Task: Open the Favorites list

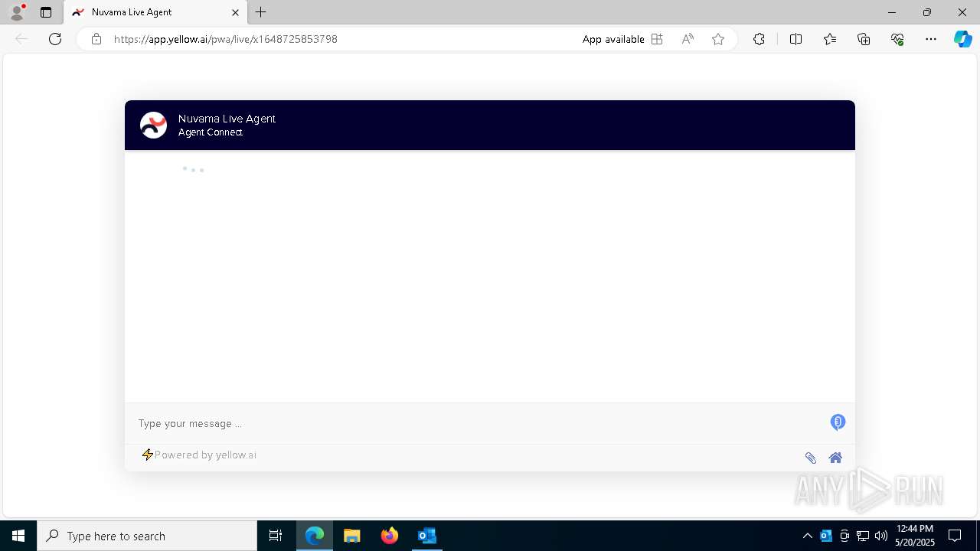Action: [830, 39]
